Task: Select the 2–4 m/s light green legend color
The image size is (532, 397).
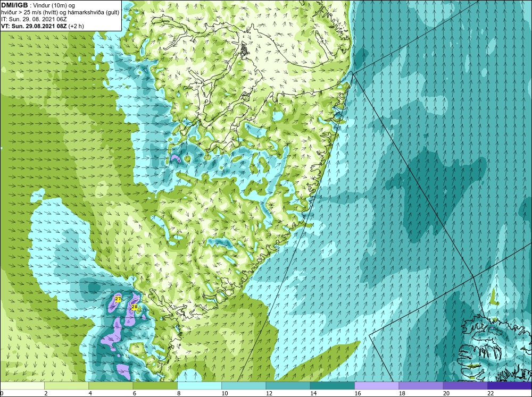Action: coord(66,386)
